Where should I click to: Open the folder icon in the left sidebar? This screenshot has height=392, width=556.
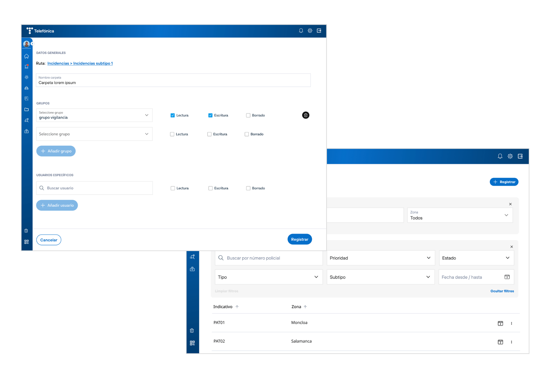pyautogui.click(x=26, y=110)
